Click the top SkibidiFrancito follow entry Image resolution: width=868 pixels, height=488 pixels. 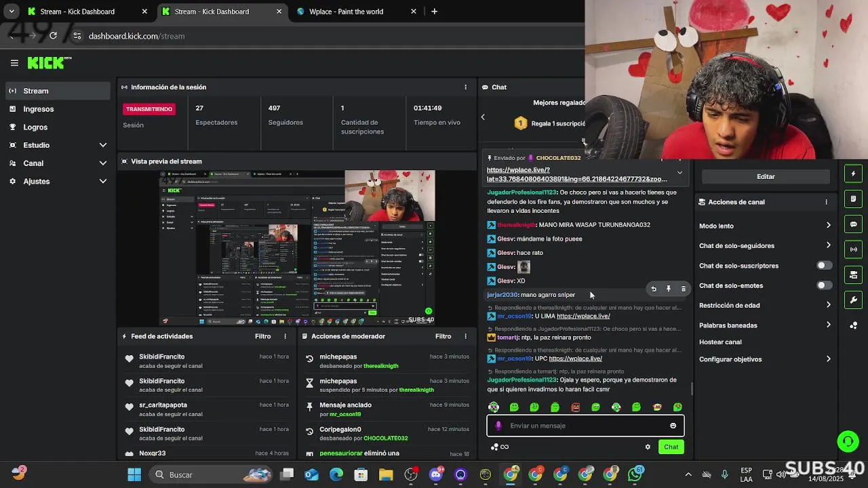click(207, 361)
